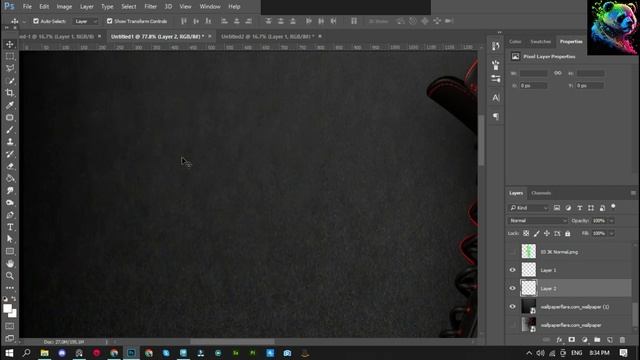
Task: Swap foreground and background colors
Action: click(14, 299)
